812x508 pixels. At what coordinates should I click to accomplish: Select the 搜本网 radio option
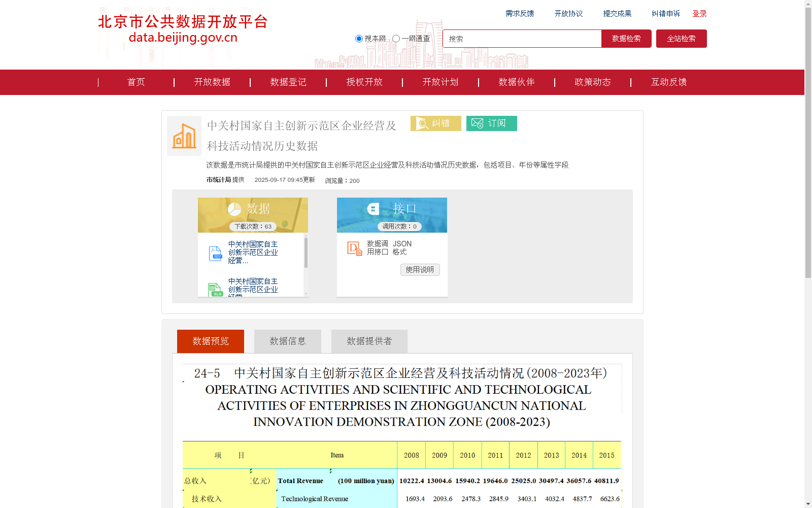click(359, 39)
